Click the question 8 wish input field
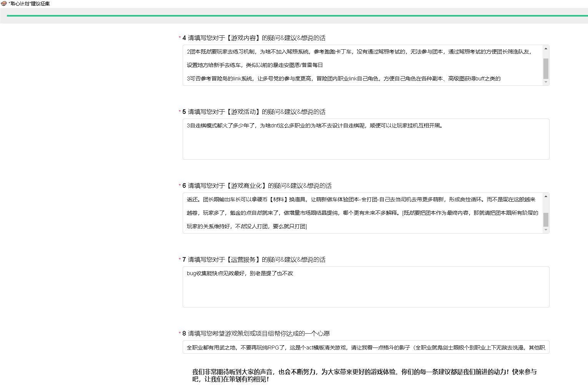 click(366, 347)
